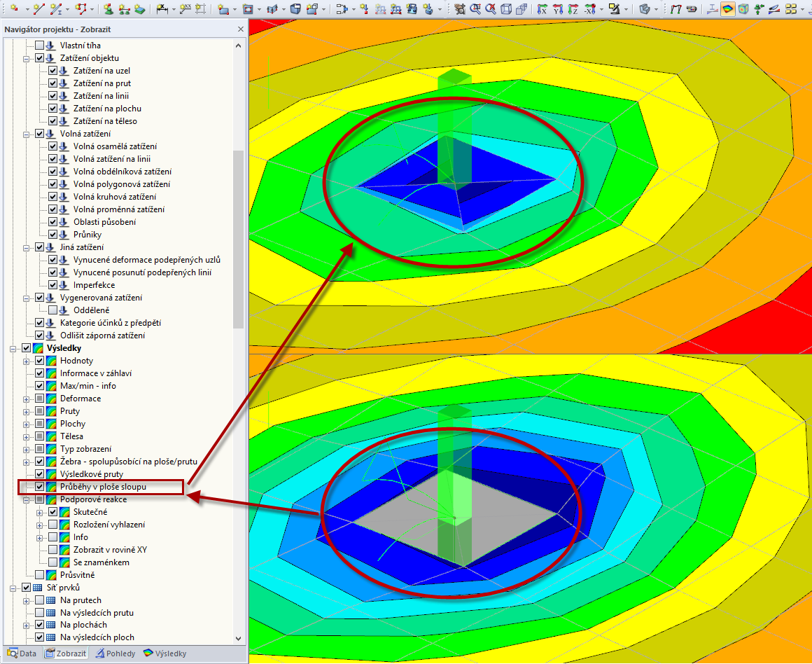Open the Výsledky navigator tab
Image resolution: width=812 pixels, height=664 pixels.
pos(164,653)
